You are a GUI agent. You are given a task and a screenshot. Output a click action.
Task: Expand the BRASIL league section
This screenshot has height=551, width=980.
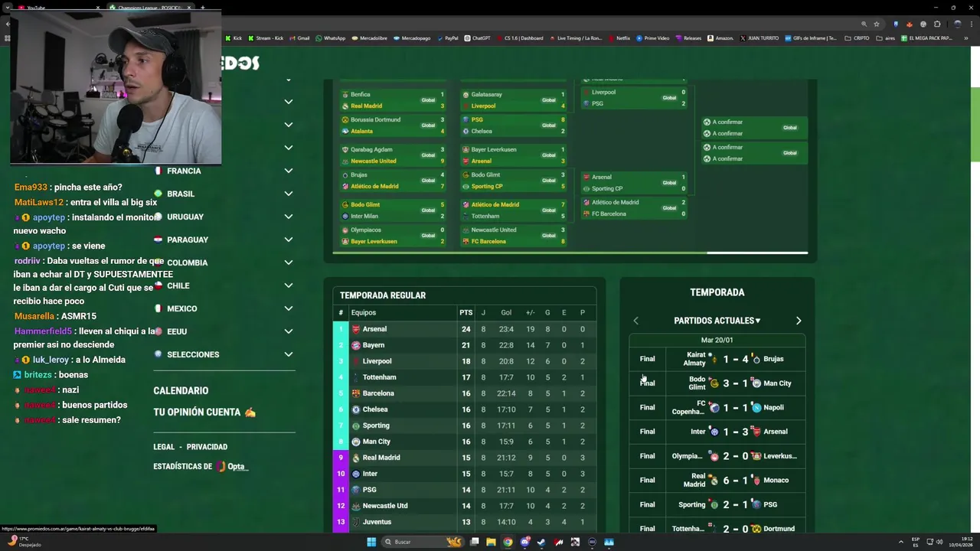tap(289, 194)
